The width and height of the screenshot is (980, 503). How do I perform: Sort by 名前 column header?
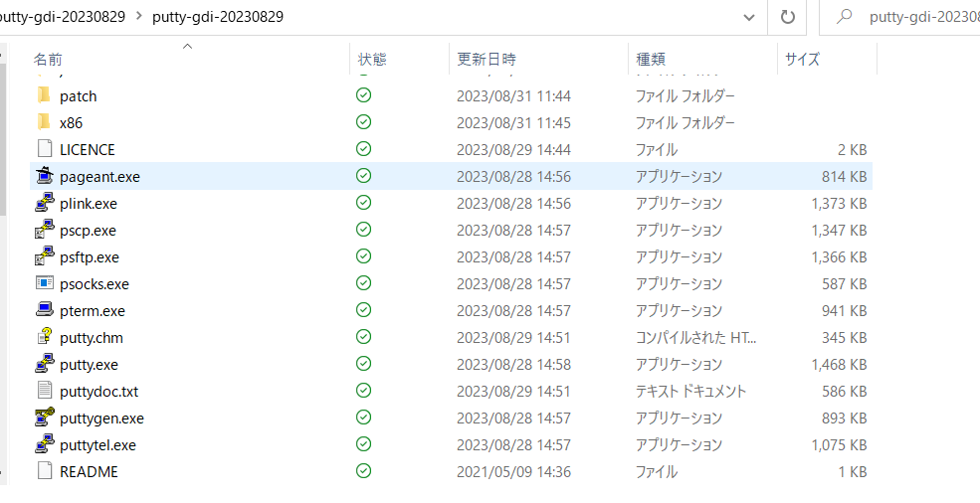pyautogui.click(x=48, y=60)
